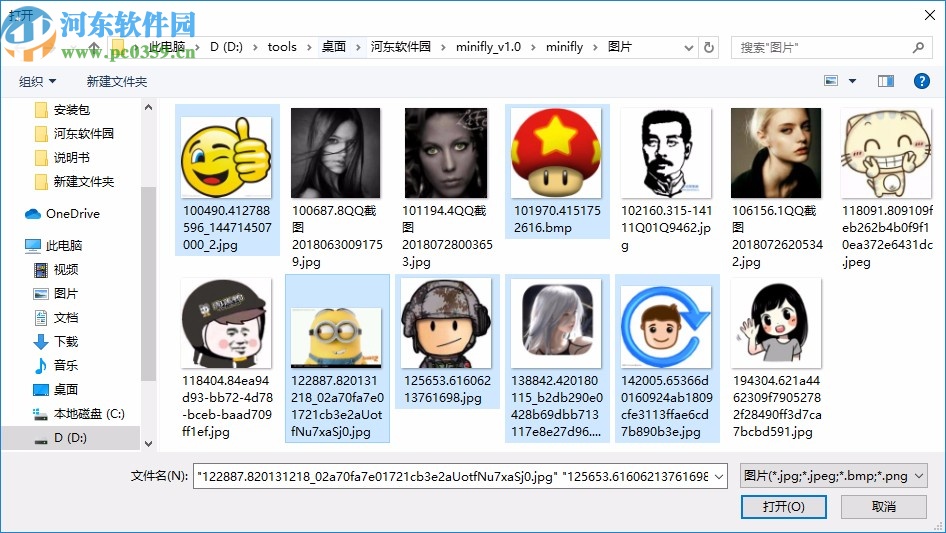The image size is (946, 533).
Task: Toggle the preview pane icon
Action: coord(886,81)
